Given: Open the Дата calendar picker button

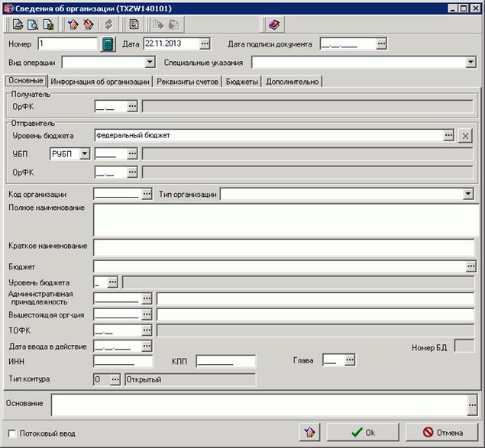Looking at the screenshot, I should point(205,44).
